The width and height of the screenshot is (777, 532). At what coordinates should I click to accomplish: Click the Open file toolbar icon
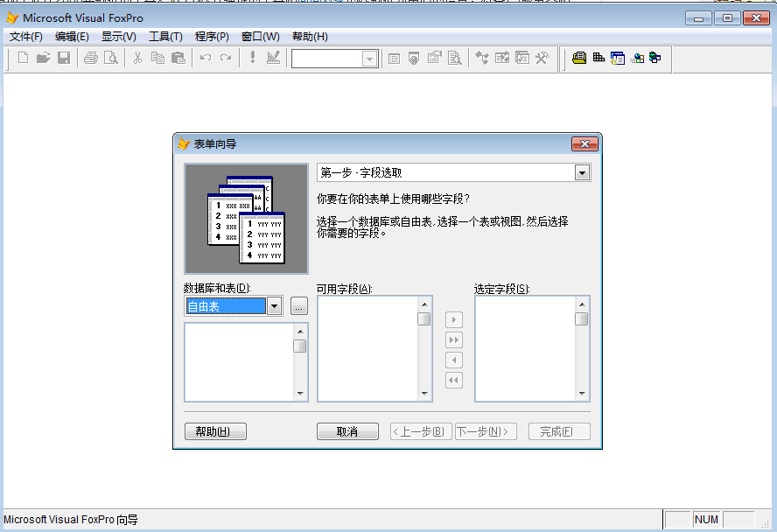click(43, 58)
